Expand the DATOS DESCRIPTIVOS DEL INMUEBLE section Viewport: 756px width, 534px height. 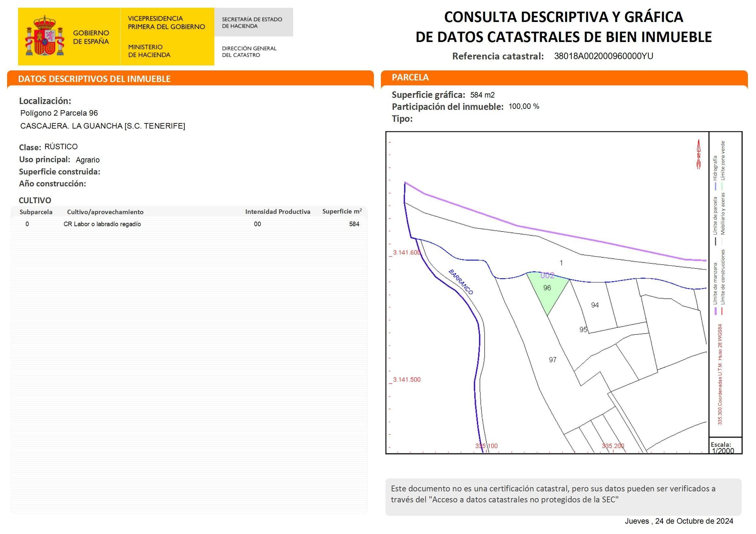[x=94, y=79]
